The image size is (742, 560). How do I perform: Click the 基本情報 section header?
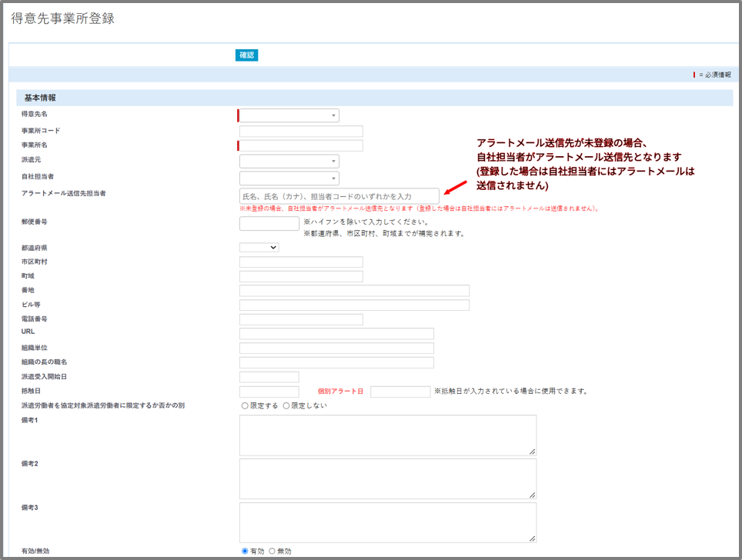[x=374, y=98]
